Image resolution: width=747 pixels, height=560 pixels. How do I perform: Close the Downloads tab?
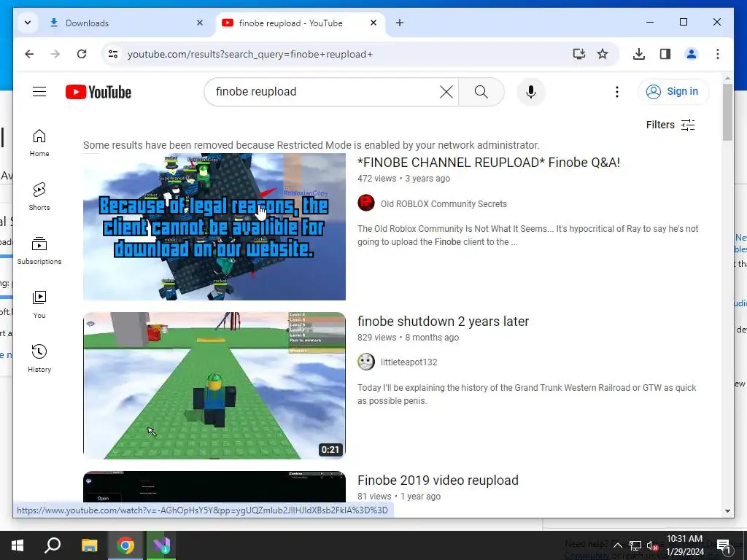pyautogui.click(x=200, y=23)
